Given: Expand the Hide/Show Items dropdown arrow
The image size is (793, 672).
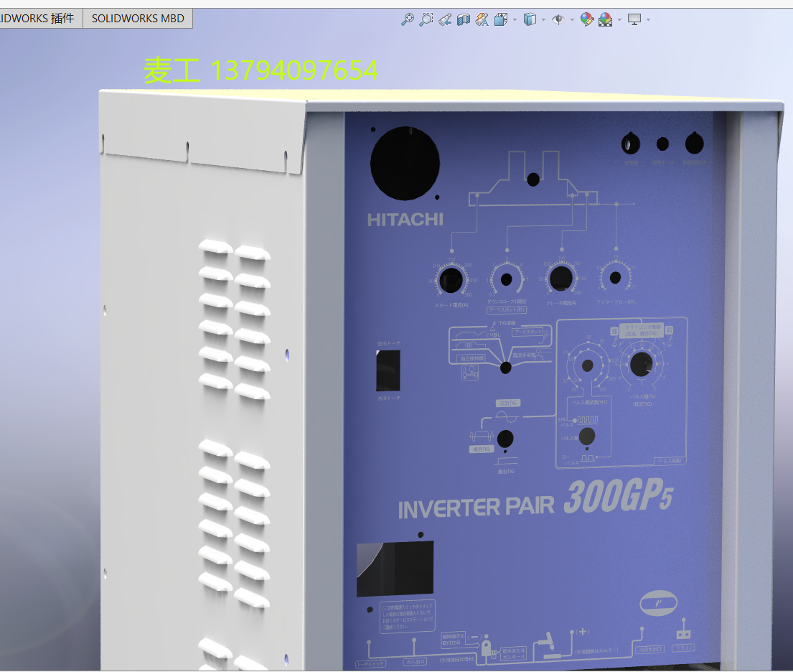Looking at the screenshot, I should point(572,20).
